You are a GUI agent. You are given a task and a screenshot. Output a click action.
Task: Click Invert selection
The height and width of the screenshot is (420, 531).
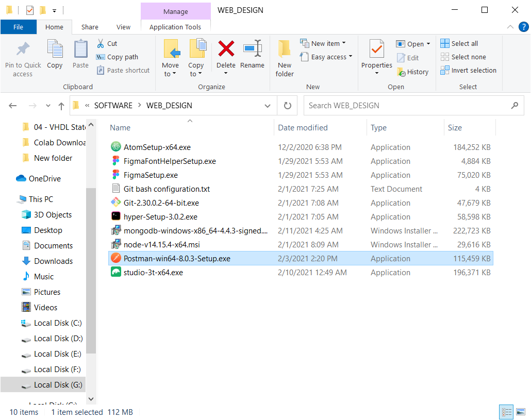[468, 71]
